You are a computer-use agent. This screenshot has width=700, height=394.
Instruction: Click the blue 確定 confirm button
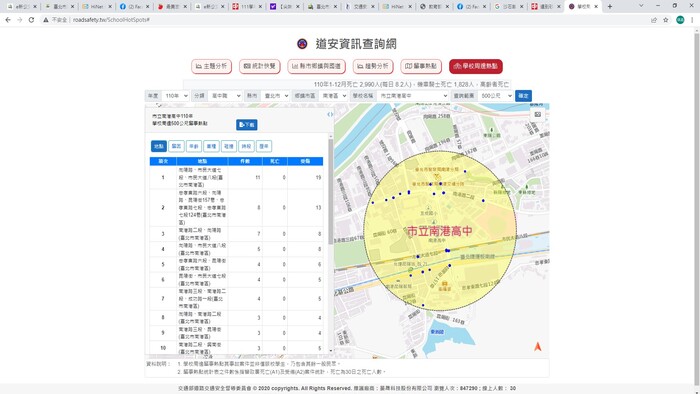523,96
